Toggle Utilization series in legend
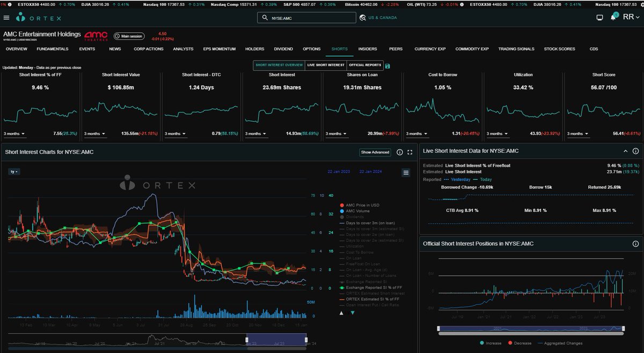This screenshot has height=353, width=644. pos(353,246)
